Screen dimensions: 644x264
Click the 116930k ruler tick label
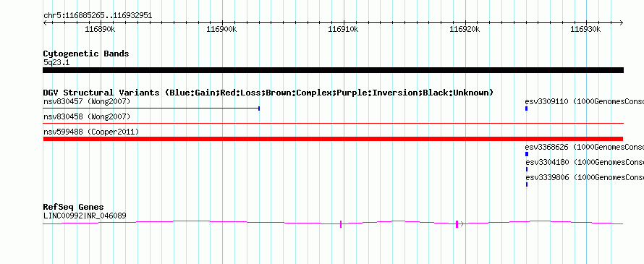click(586, 29)
